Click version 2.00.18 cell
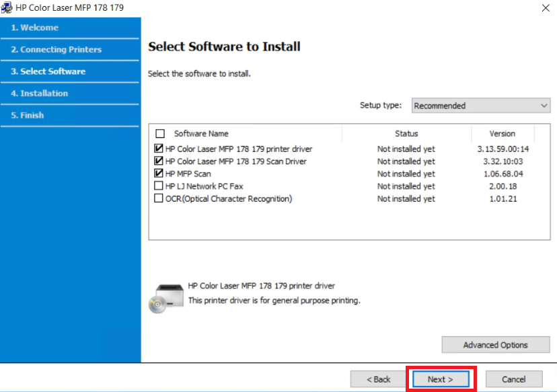The width and height of the screenshot is (557, 392). 503,186
